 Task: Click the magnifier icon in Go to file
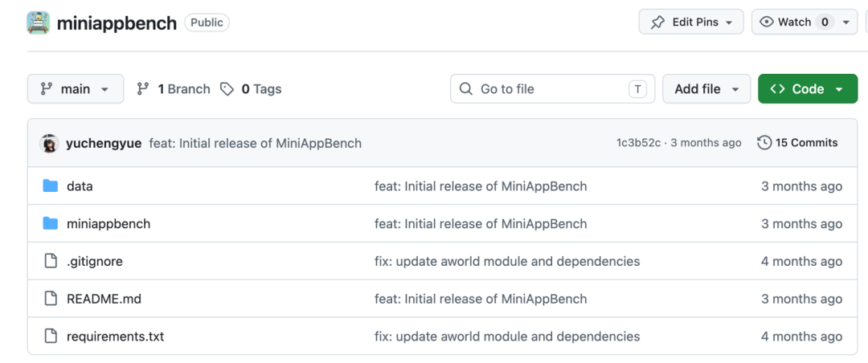tap(466, 89)
